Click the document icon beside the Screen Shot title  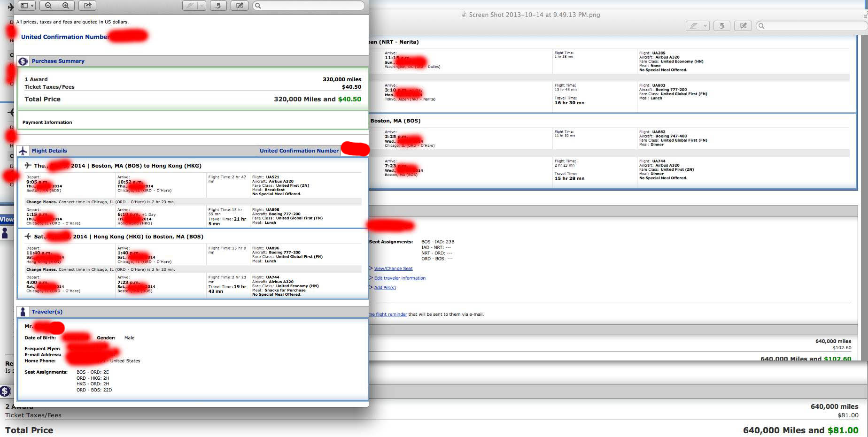coord(464,15)
